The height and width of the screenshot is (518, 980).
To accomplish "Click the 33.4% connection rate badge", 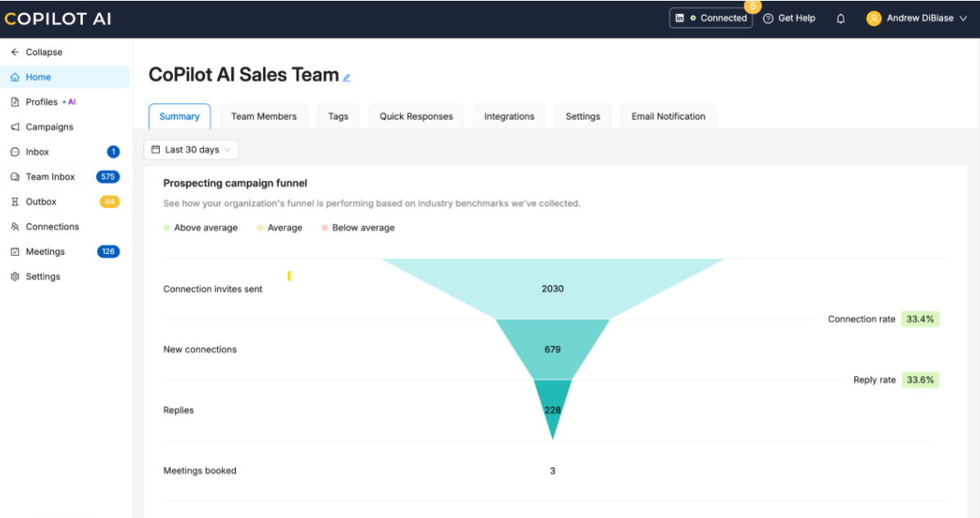I will [920, 319].
